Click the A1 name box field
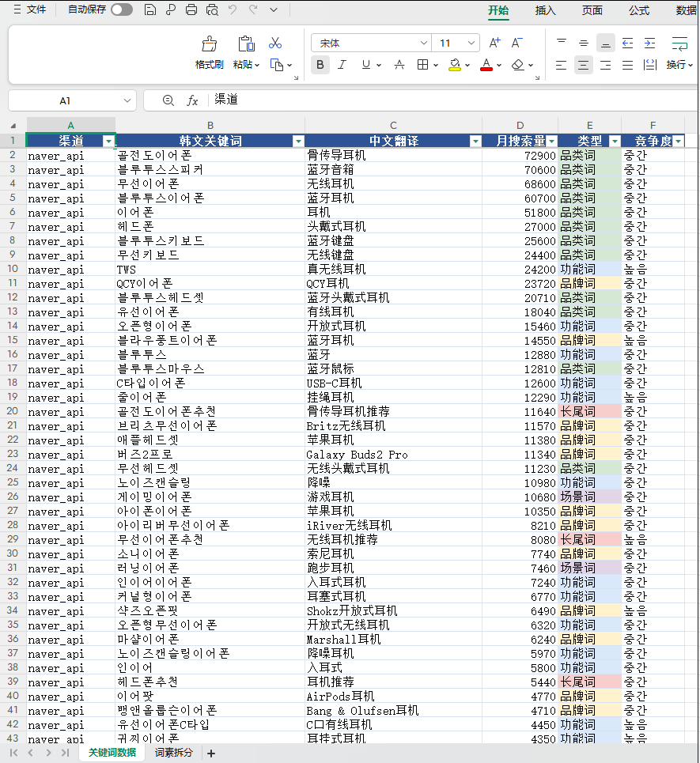The height and width of the screenshot is (763, 700). (65, 100)
